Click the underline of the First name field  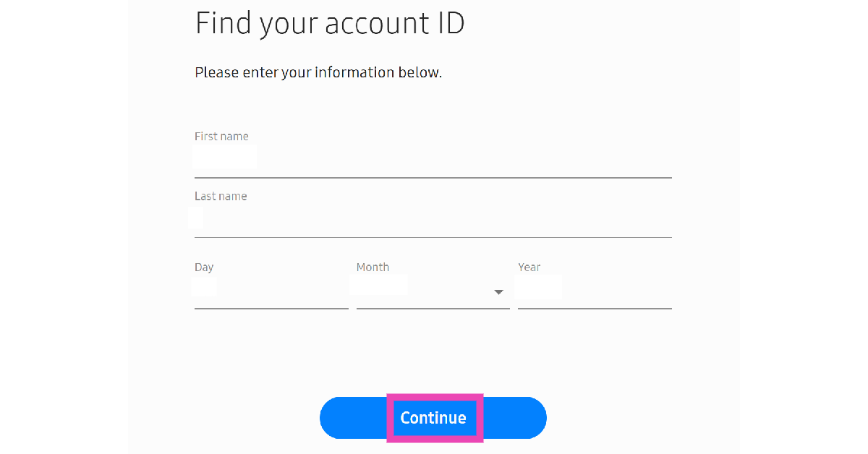pyautogui.click(x=433, y=177)
